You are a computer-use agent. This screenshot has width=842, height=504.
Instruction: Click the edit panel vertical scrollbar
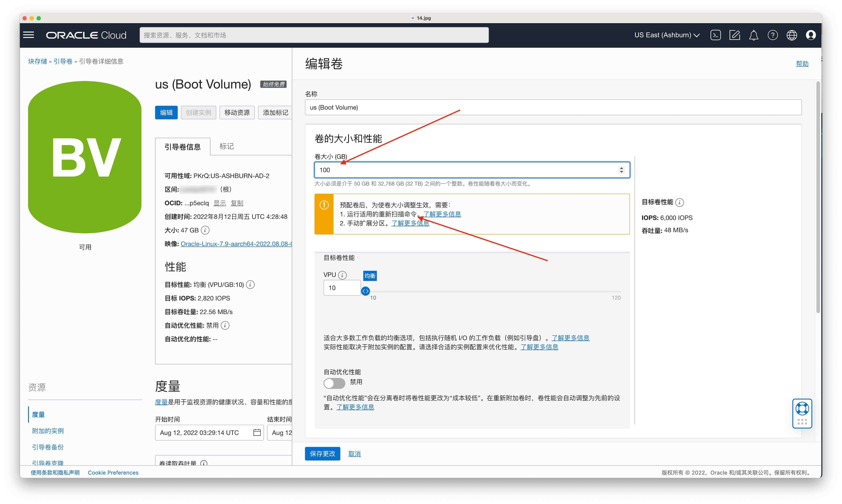point(818,197)
